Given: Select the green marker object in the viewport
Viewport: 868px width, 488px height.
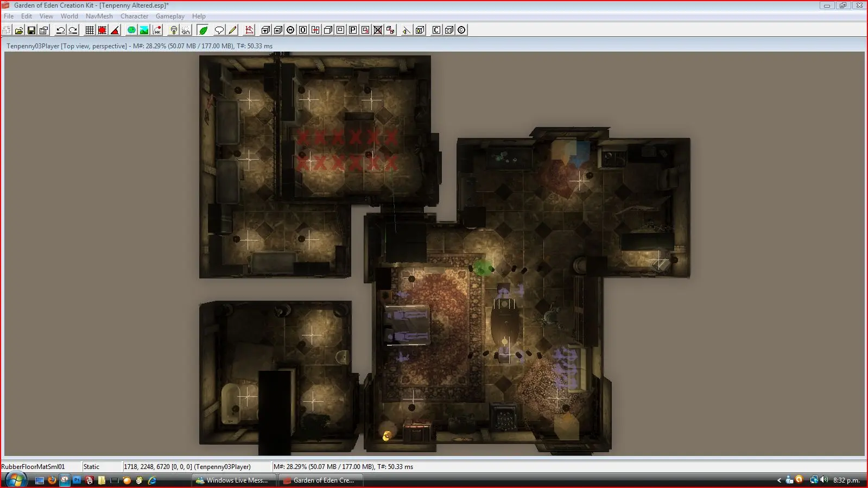Looking at the screenshot, I should coord(482,268).
